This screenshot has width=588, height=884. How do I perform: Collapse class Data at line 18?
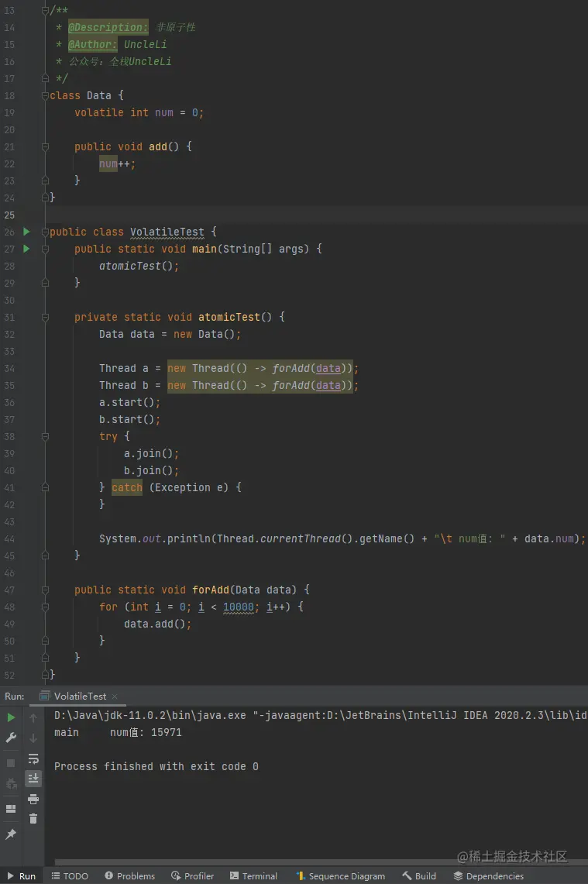click(x=45, y=95)
